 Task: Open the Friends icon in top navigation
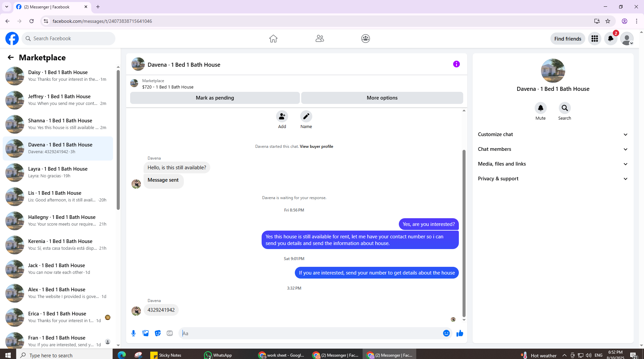(x=320, y=39)
